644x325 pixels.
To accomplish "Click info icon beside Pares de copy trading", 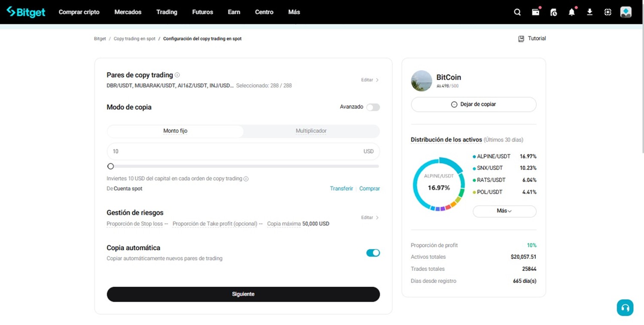I will (177, 75).
